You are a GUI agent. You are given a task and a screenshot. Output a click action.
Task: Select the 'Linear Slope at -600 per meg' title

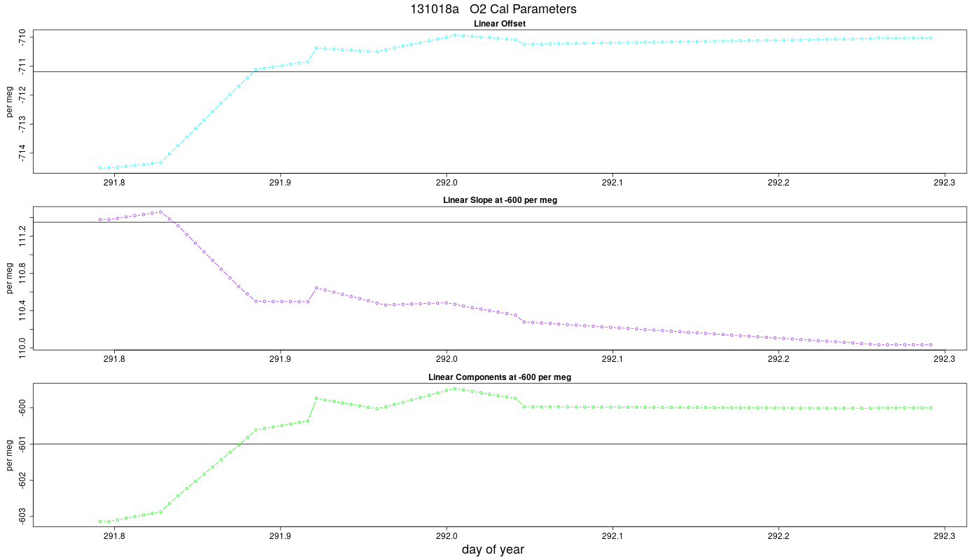pos(500,200)
